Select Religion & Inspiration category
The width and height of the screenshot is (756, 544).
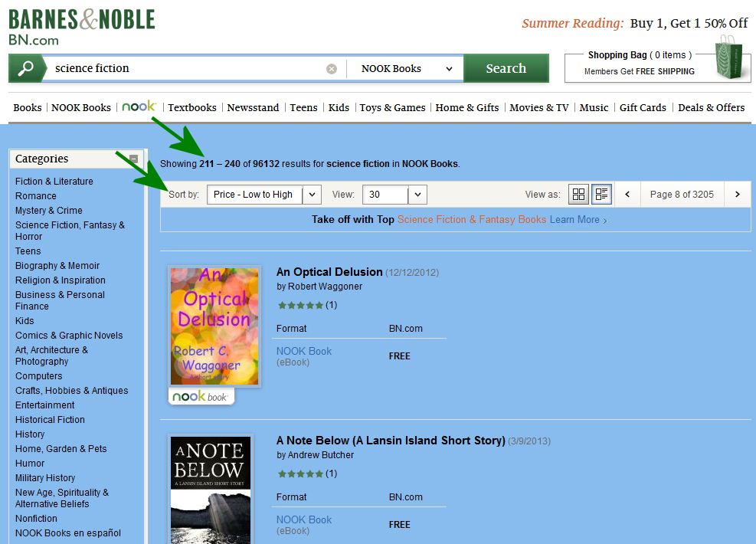point(61,280)
